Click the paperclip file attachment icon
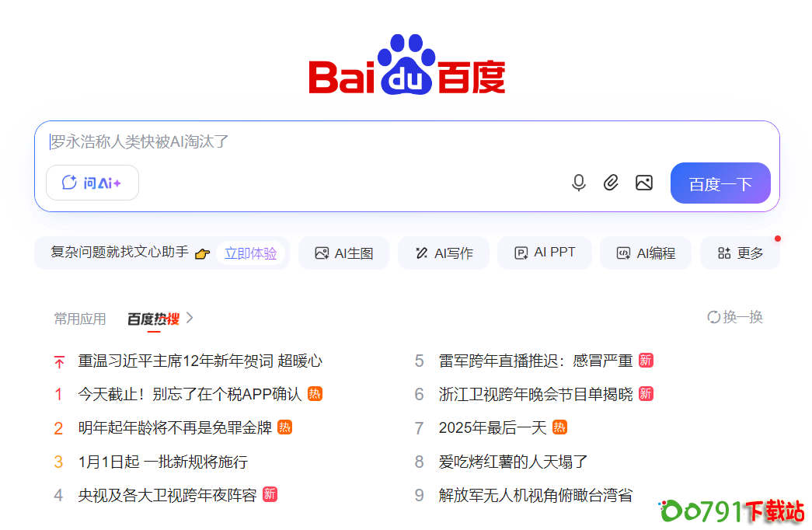Viewport: 812px width, 530px height. (611, 183)
